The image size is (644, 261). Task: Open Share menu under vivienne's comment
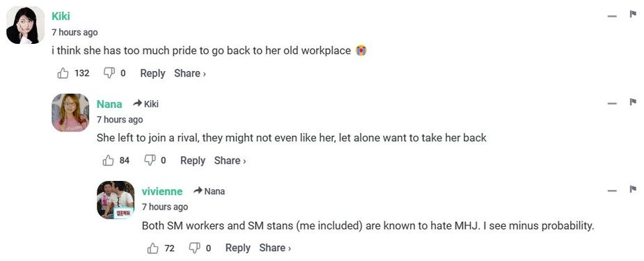(x=275, y=248)
